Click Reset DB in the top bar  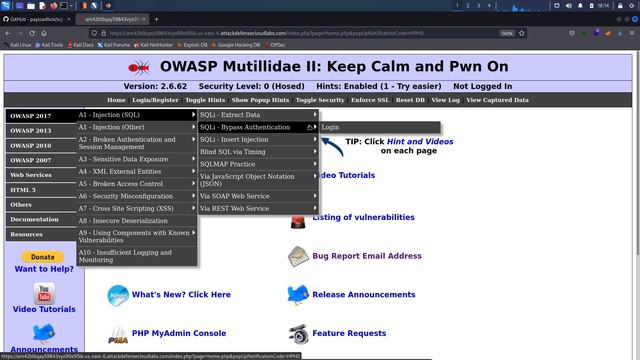click(x=410, y=100)
